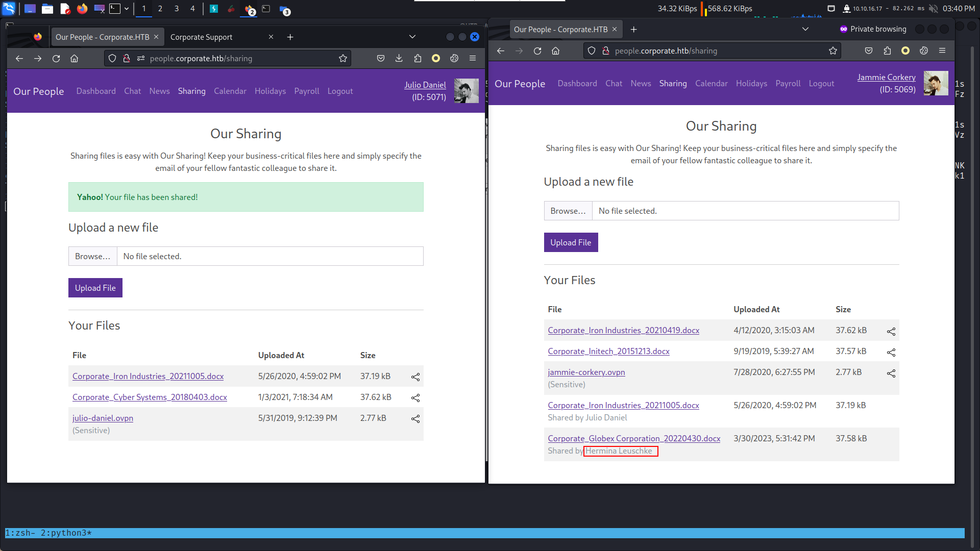Image resolution: width=980 pixels, height=551 pixels.
Task: Bookmark page with star in left browser
Action: (x=343, y=59)
